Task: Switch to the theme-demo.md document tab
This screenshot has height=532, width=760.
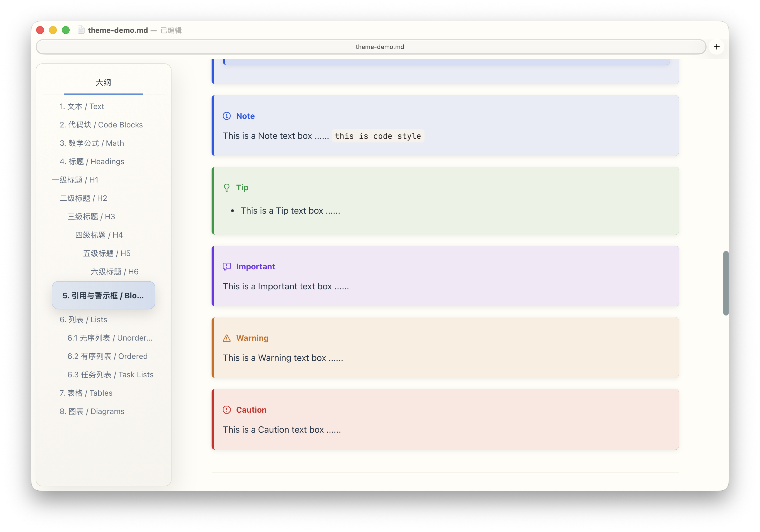Action: 379,47
